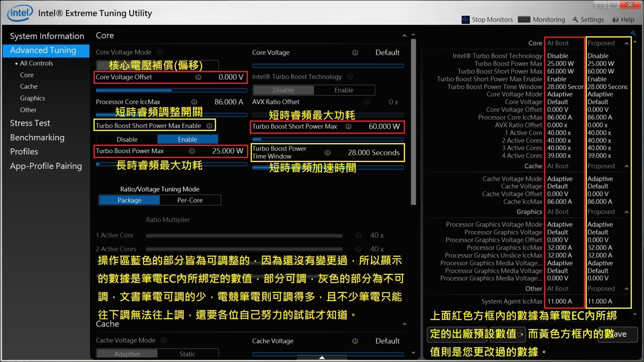Choose Static cache voltage mode
This screenshot has width=644, height=362.
pos(187,354)
